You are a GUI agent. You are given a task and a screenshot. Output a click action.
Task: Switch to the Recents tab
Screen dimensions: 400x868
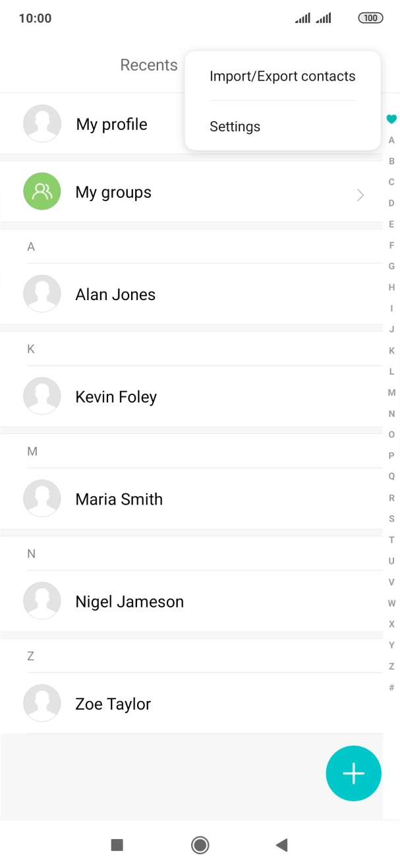coord(148,65)
